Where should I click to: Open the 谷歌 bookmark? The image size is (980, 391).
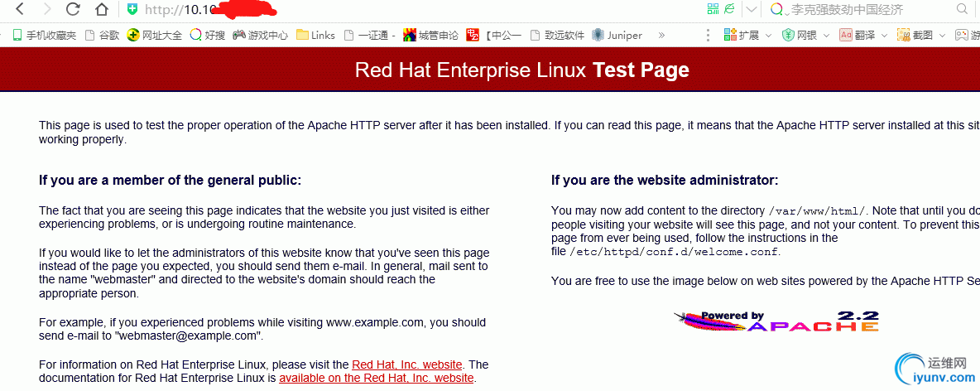coord(101,35)
